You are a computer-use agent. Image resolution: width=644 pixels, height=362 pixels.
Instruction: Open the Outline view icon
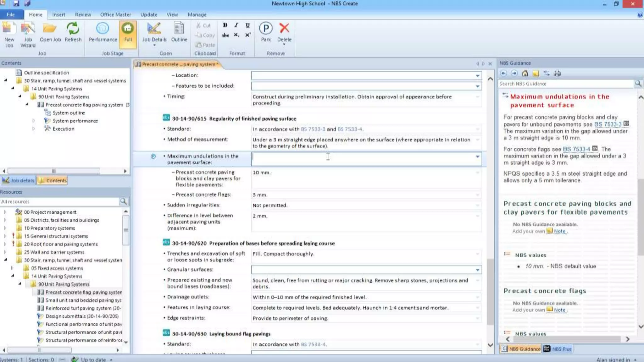(179, 29)
